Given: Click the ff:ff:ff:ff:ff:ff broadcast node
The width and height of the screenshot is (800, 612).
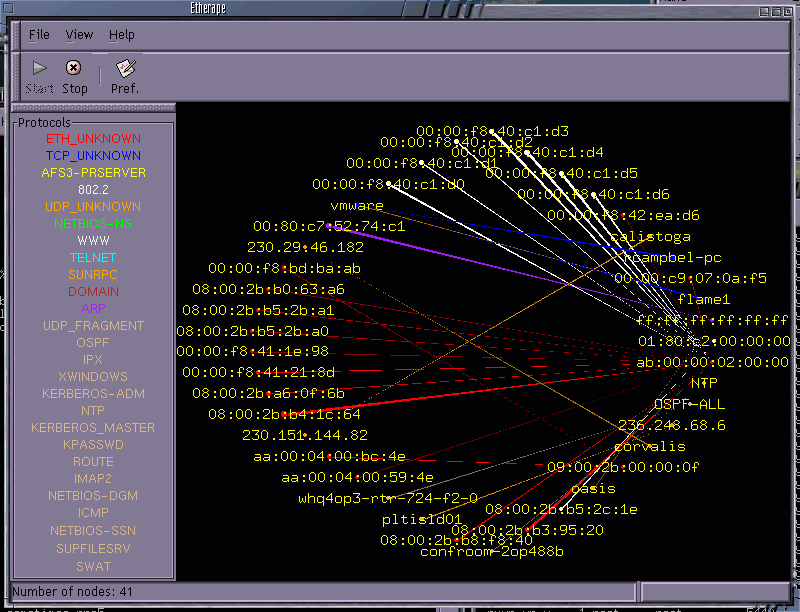Looking at the screenshot, I should click(713, 320).
